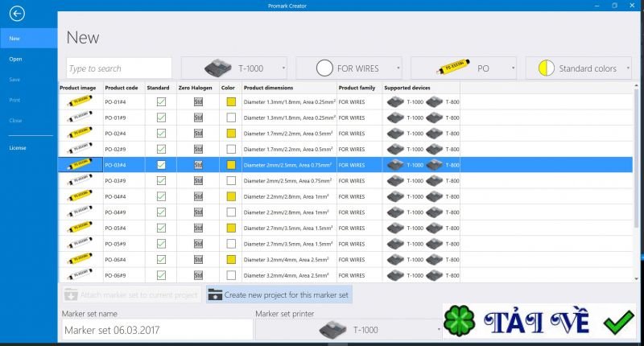The width and height of the screenshot is (644, 346).
Task: Select Close in the left sidebar
Action: click(x=29, y=121)
